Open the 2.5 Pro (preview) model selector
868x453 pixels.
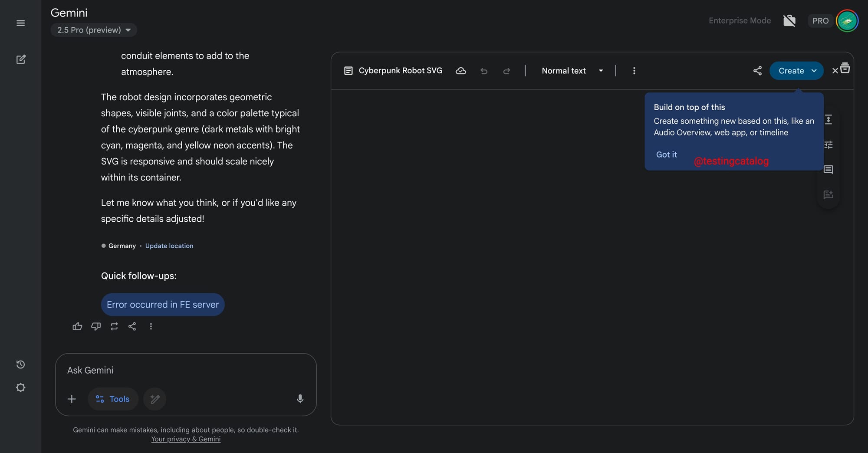tap(94, 30)
